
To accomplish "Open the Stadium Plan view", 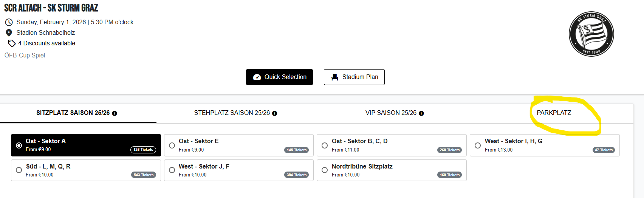I will [x=354, y=77].
